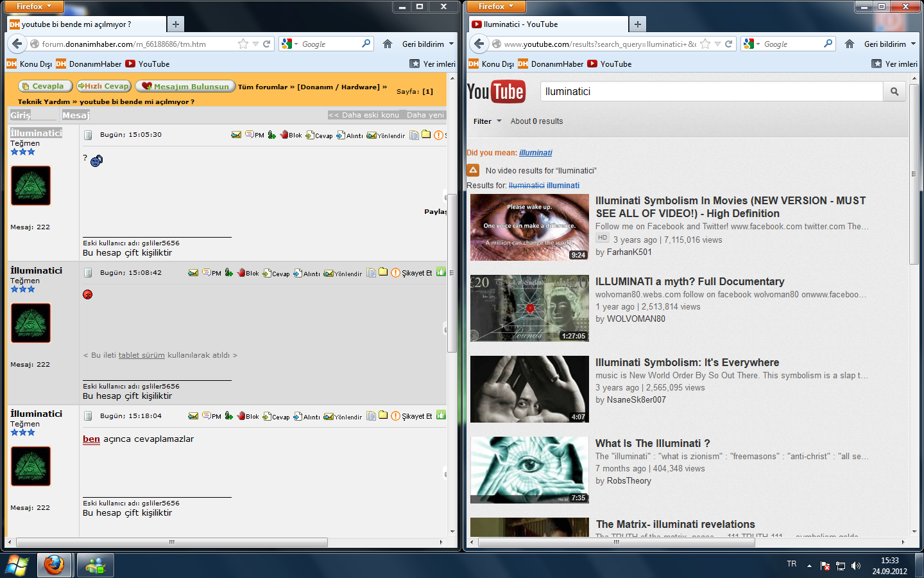Click the YouTube bookmark in the forum window's bookmarks bar

tap(148, 64)
